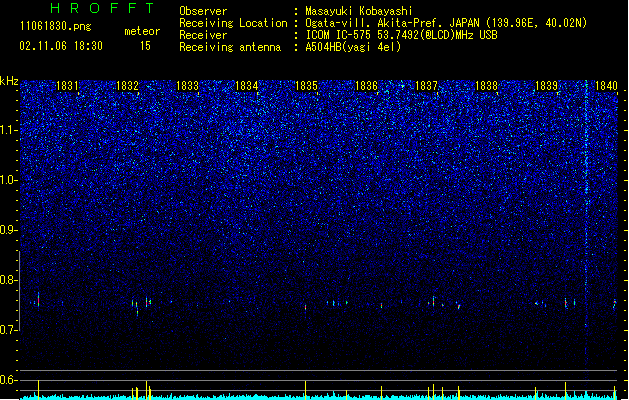Click the A504HB(yagi 4el) antenna text
This screenshot has width=629, height=400.
pos(353,47)
